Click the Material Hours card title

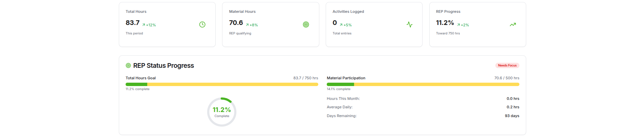click(x=242, y=11)
